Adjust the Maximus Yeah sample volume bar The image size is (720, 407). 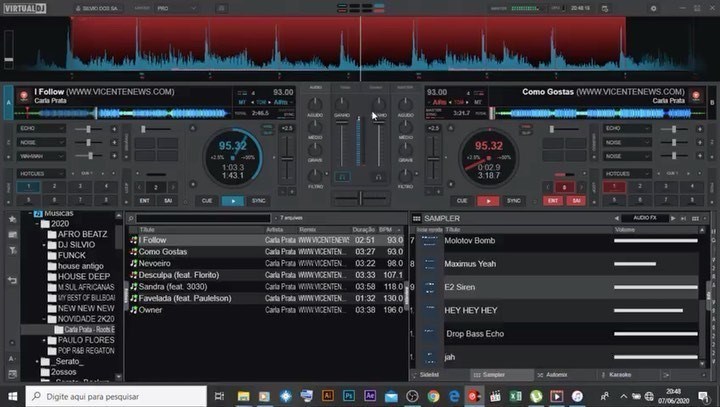655,264
